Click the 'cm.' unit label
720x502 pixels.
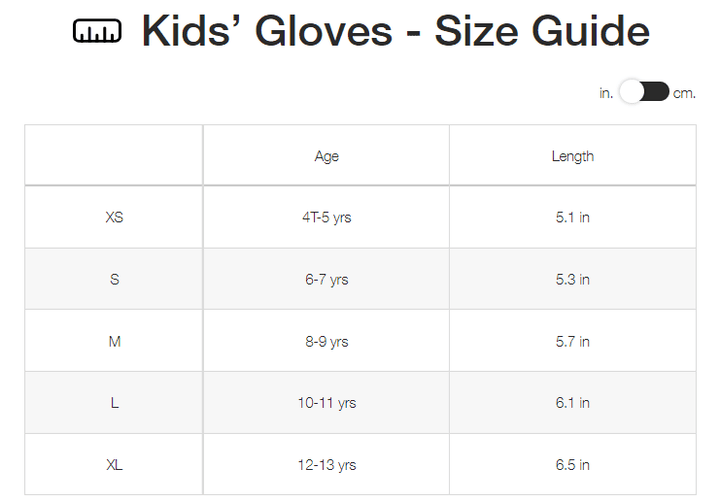coord(684,93)
